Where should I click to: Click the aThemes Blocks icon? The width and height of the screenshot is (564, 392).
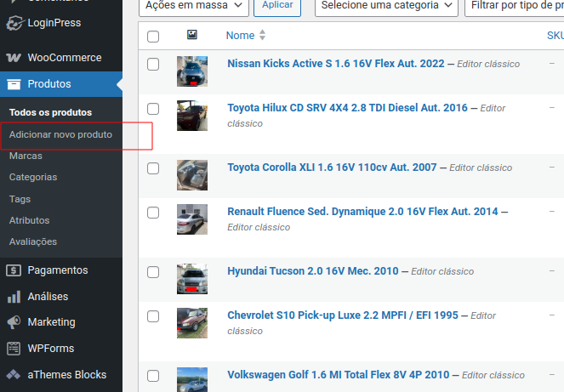click(x=14, y=375)
